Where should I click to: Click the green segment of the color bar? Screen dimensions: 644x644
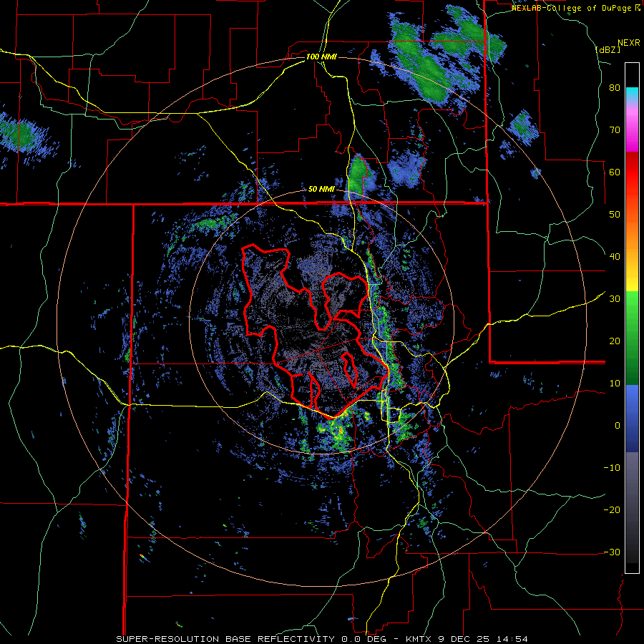coord(632,338)
